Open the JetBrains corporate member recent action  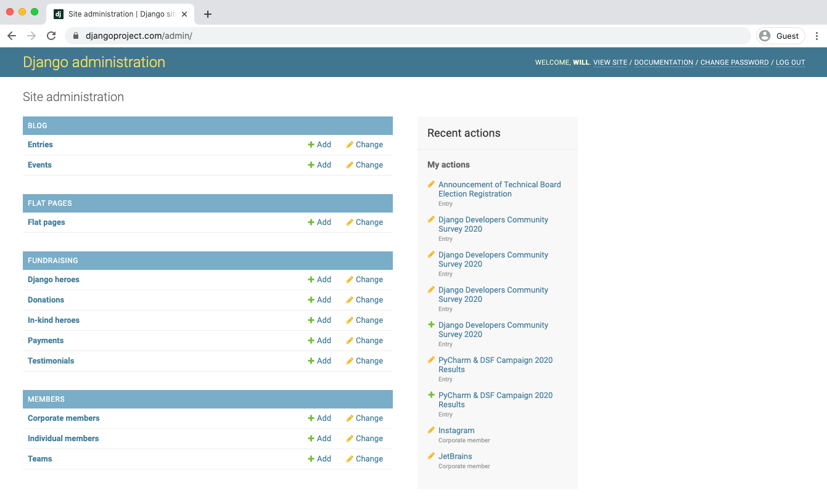coord(455,457)
